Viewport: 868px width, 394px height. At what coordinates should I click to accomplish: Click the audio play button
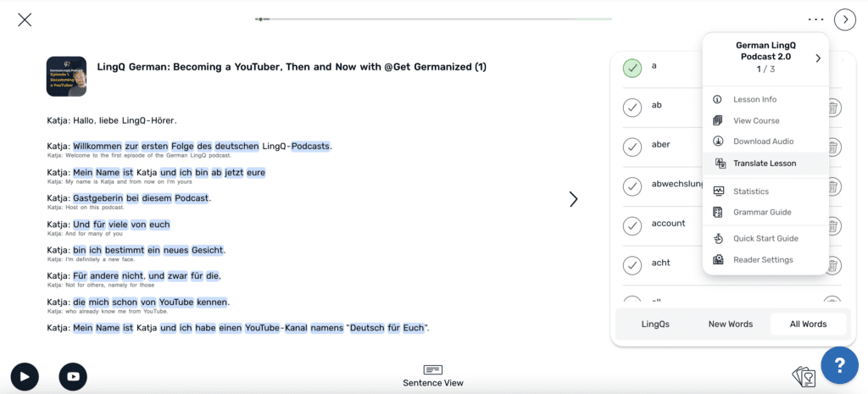(25, 376)
